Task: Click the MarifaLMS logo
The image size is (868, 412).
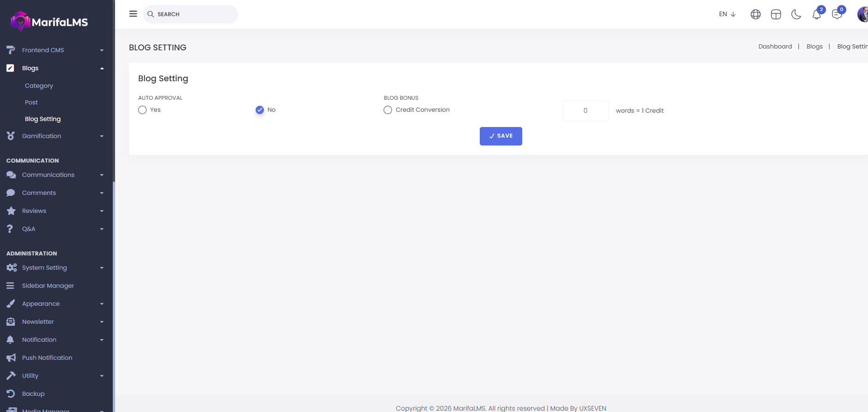Action: pos(49,22)
